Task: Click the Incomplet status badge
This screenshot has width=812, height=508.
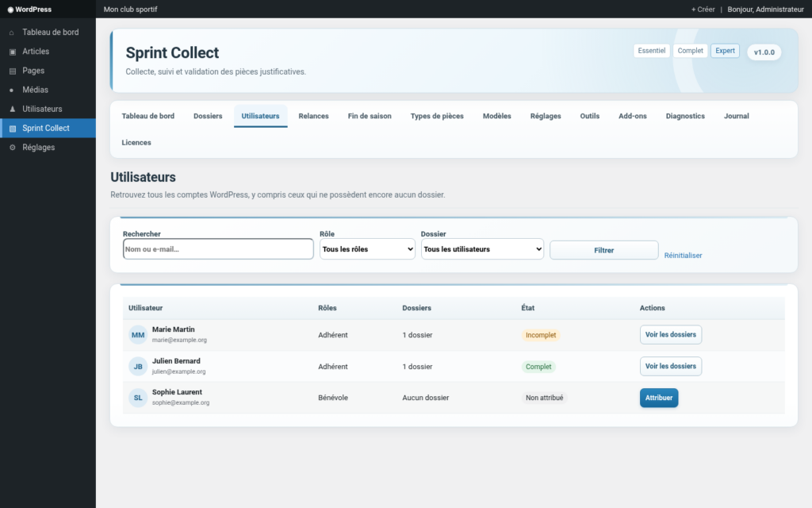Action: pyautogui.click(x=541, y=336)
